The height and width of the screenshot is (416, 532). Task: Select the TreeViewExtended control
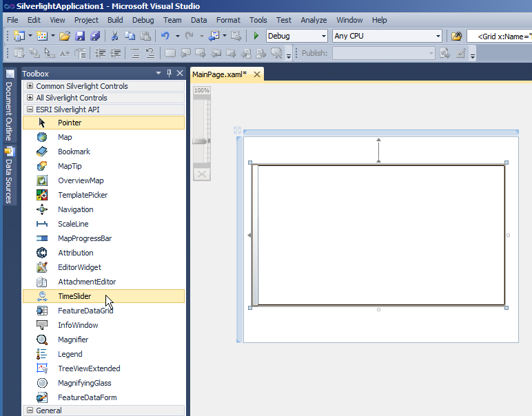[104, 368]
